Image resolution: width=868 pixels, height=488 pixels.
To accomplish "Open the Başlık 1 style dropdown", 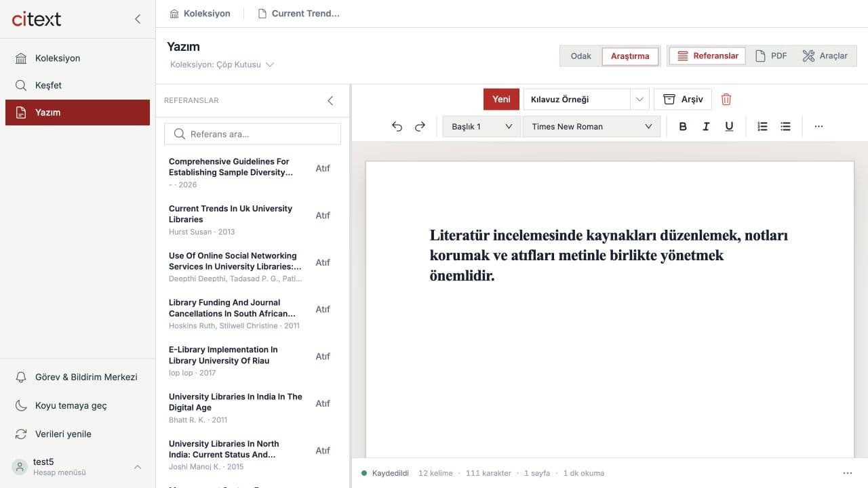I will (481, 127).
